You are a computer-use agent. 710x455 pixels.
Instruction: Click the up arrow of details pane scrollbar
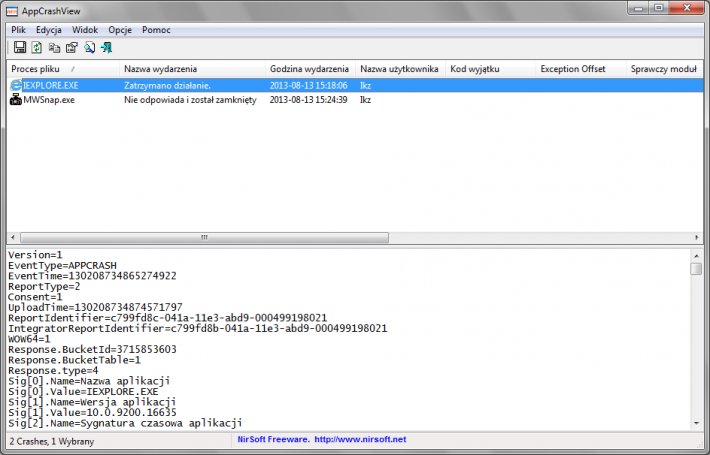[x=696, y=256]
